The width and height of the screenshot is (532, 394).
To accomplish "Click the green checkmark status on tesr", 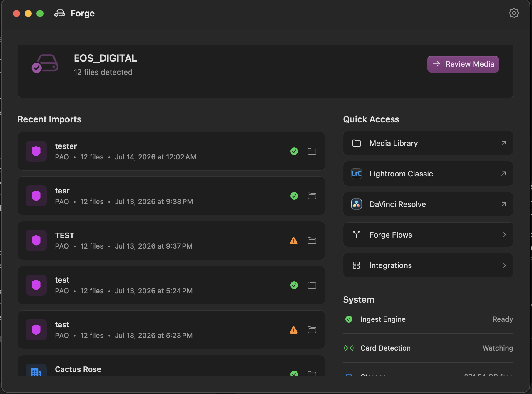I will click(294, 196).
